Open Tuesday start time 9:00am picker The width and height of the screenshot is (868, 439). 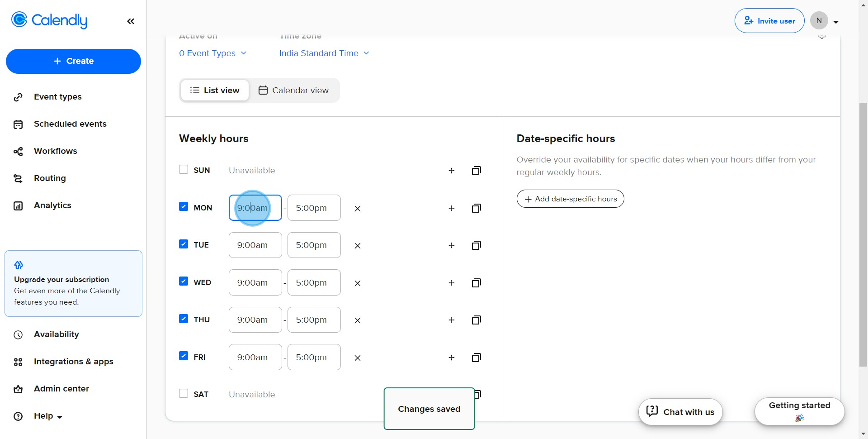(255, 245)
